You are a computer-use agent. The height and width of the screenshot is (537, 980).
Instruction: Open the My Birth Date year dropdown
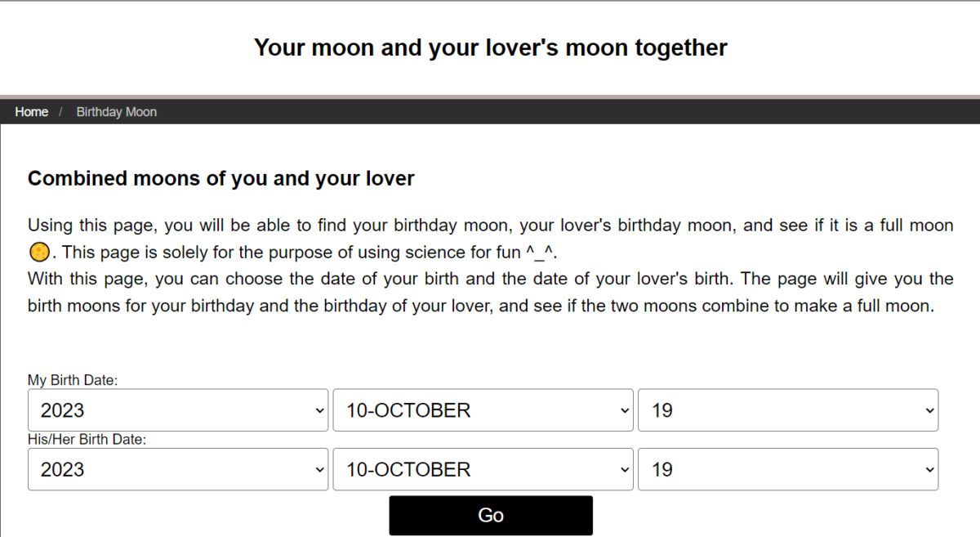(x=178, y=410)
